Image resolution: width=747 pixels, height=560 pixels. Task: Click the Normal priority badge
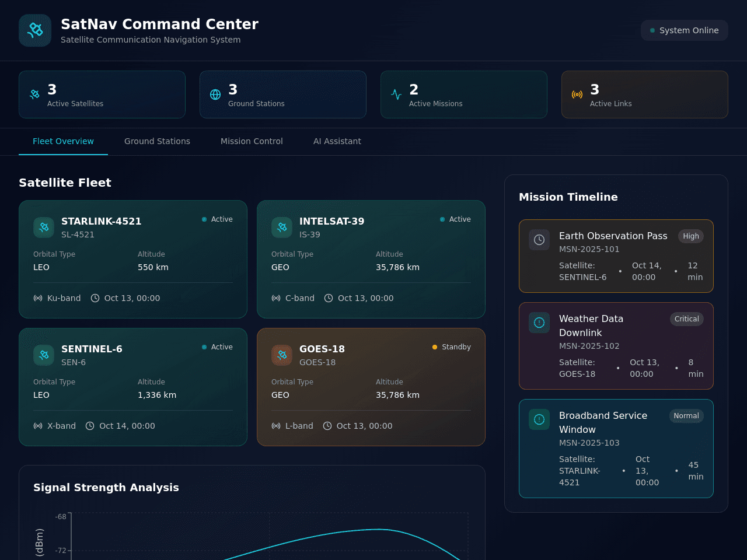pyautogui.click(x=686, y=416)
